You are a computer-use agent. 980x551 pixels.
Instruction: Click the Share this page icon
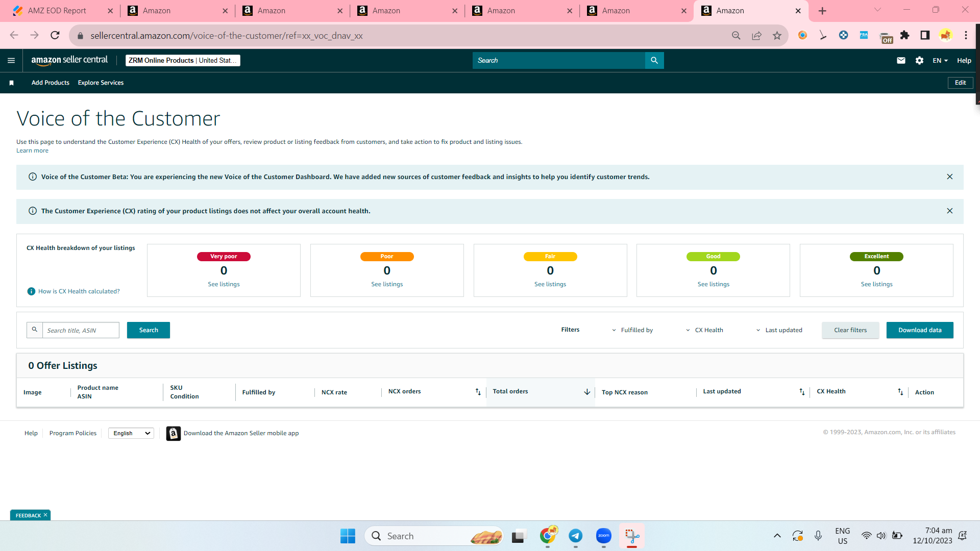(756, 35)
